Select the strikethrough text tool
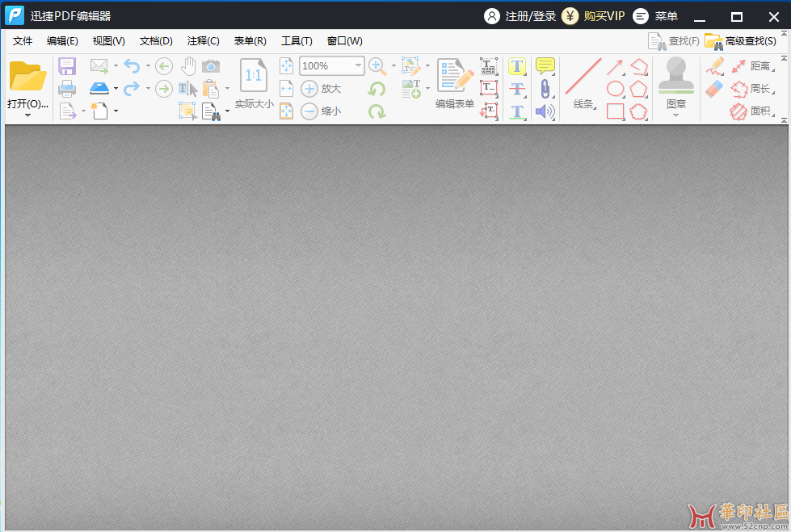Viewport: 791px width, 532px height. (x=517, y=89)
